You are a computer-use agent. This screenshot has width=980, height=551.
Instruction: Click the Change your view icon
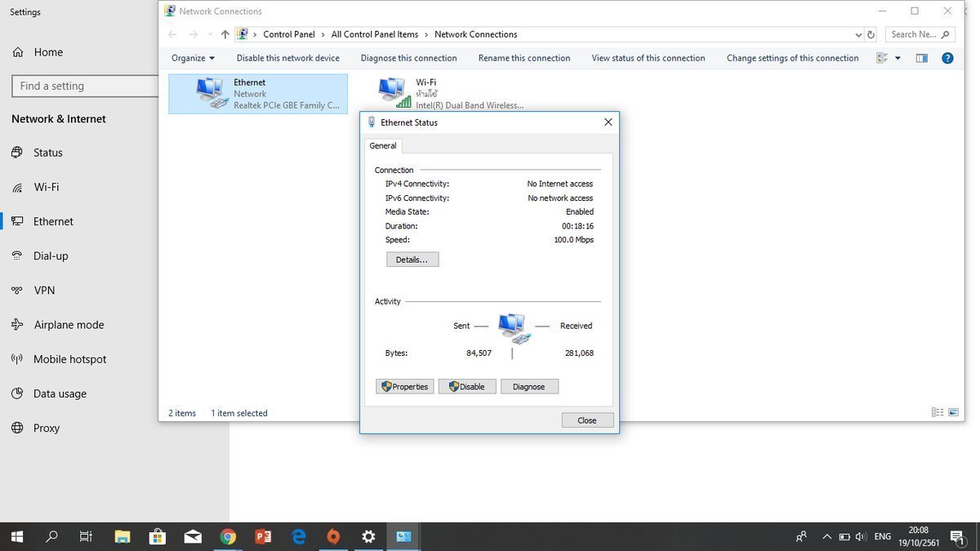point(882,58)
